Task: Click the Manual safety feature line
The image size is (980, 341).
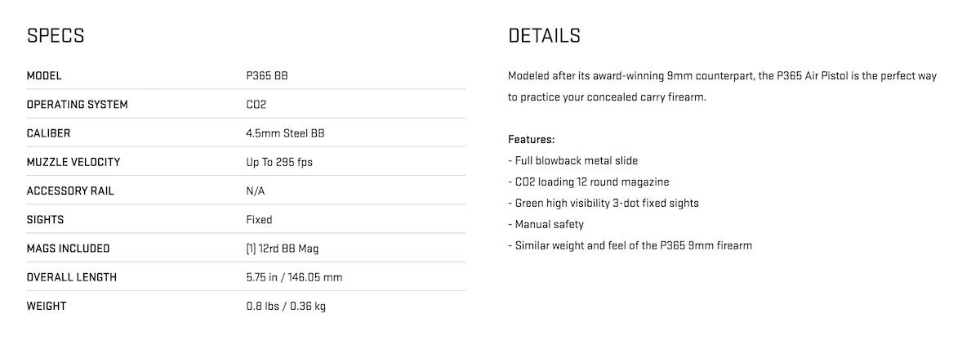Action: (x=546, y=224)
